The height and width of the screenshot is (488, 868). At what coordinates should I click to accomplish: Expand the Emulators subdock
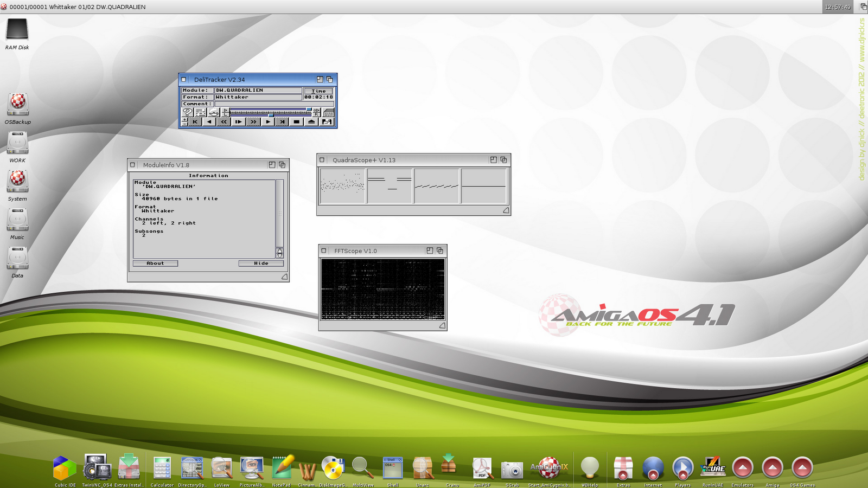pyautogui.click(x=743, y=467)
